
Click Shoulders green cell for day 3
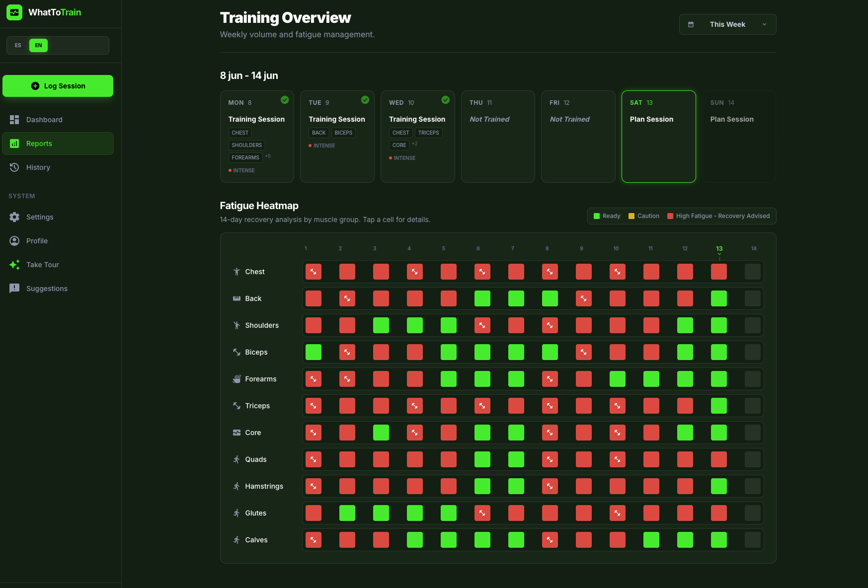[x=381, y=325]
